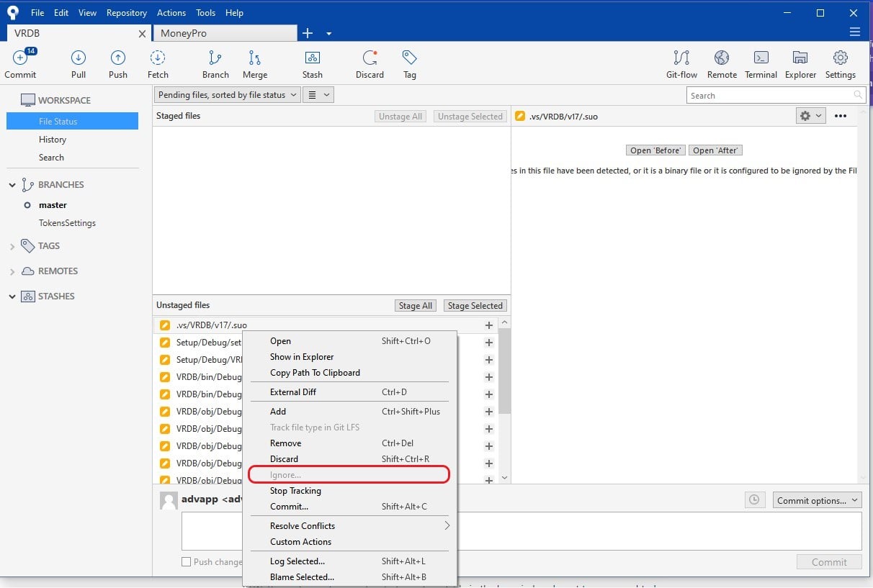Click the repository Search field
The image size is (873, 588).
point(776,95)
